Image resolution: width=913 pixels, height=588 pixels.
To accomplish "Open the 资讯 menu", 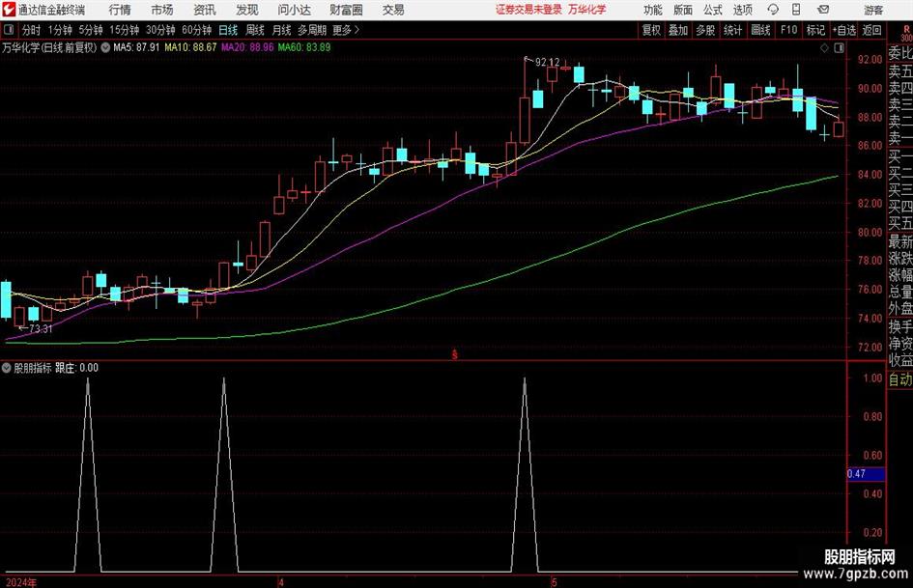I will (205, 10).
